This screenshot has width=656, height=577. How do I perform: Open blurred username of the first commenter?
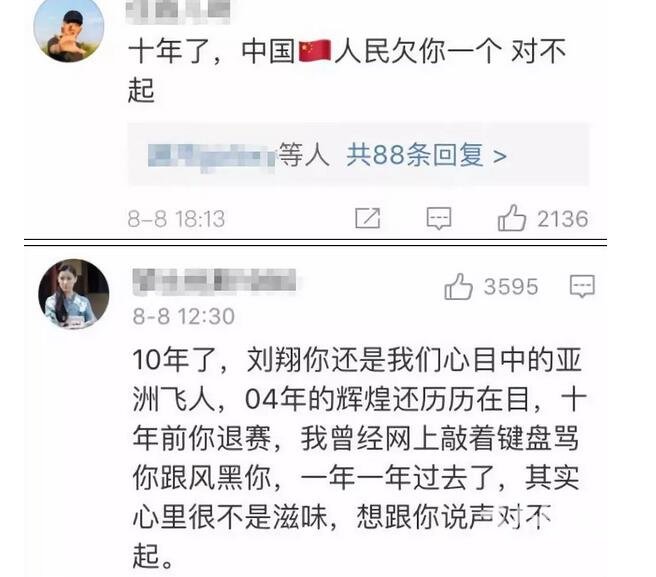pyautogui.click(x=178, y=10)
